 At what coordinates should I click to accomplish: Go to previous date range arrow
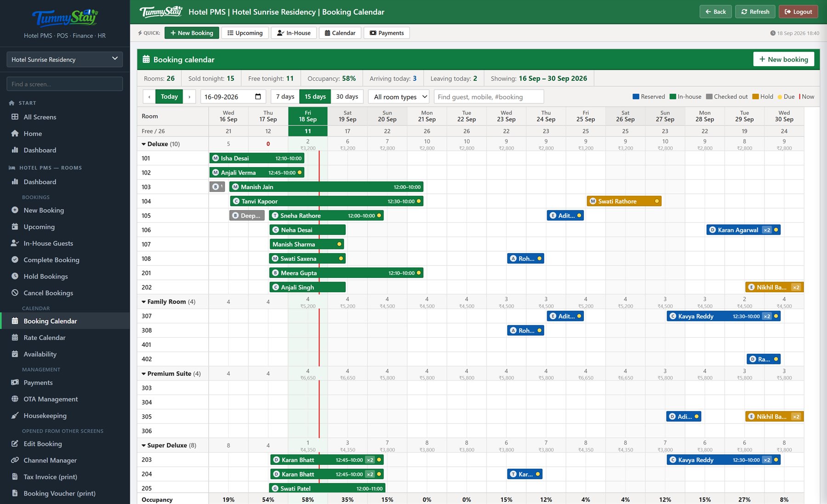pyautogui.click(x=149, y=96)
